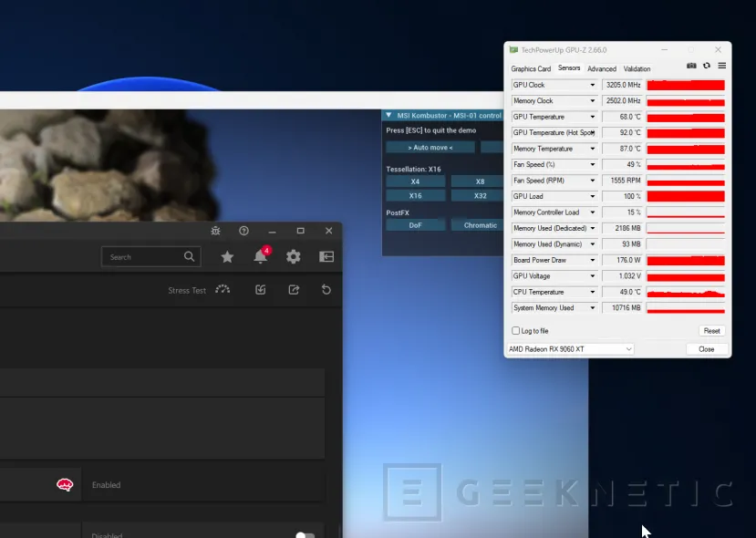Open AMD Software settings gear
Viewport: 756px width, 538px height.
tap(293, 256)
